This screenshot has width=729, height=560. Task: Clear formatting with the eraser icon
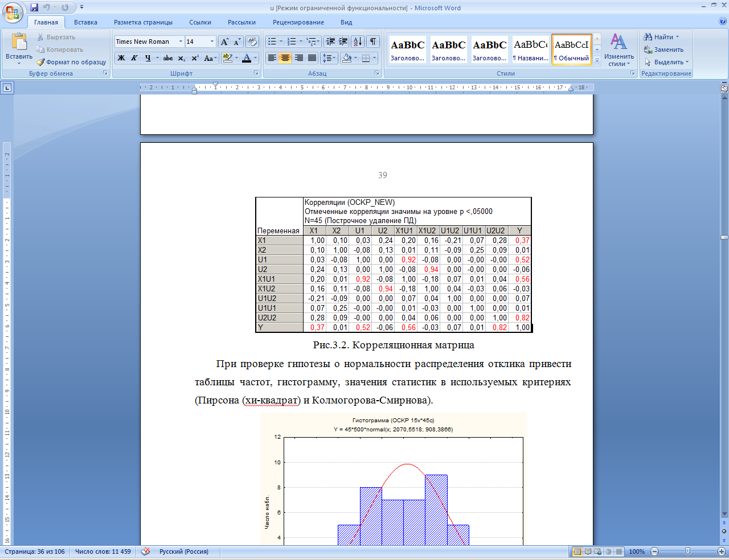[253, 42]
